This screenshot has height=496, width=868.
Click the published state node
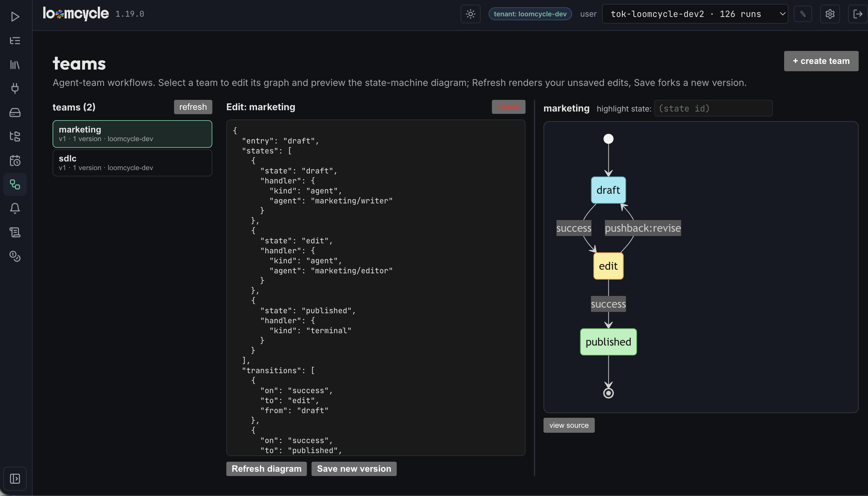[x=608, y=342]
